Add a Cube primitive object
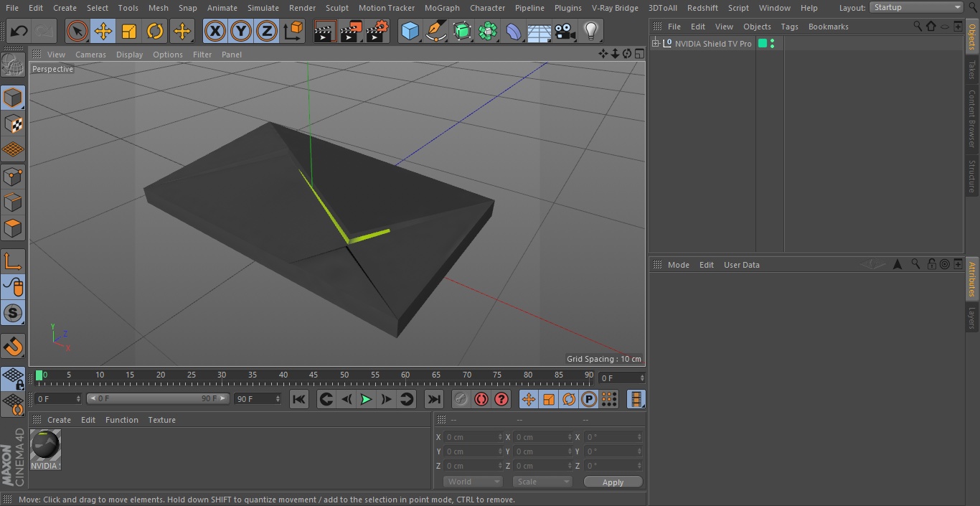This screenshot has width=980, height=506. click(410, 32)
